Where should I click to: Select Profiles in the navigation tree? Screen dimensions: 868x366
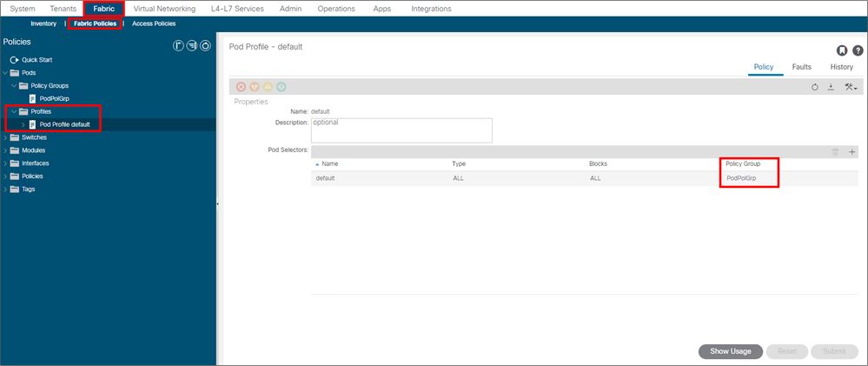(x=41, y=111)
